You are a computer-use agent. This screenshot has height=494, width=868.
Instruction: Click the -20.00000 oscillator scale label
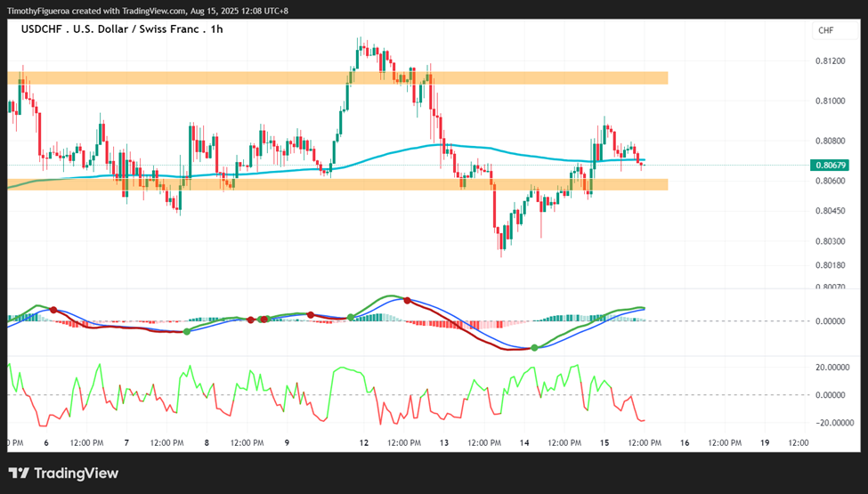click(x=833, y=423)
